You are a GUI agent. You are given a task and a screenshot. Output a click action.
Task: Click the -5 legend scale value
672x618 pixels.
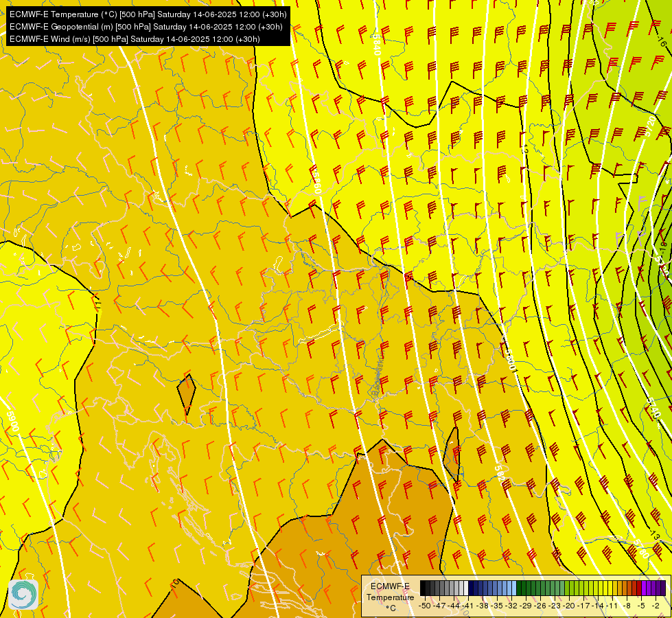(642, 606)
